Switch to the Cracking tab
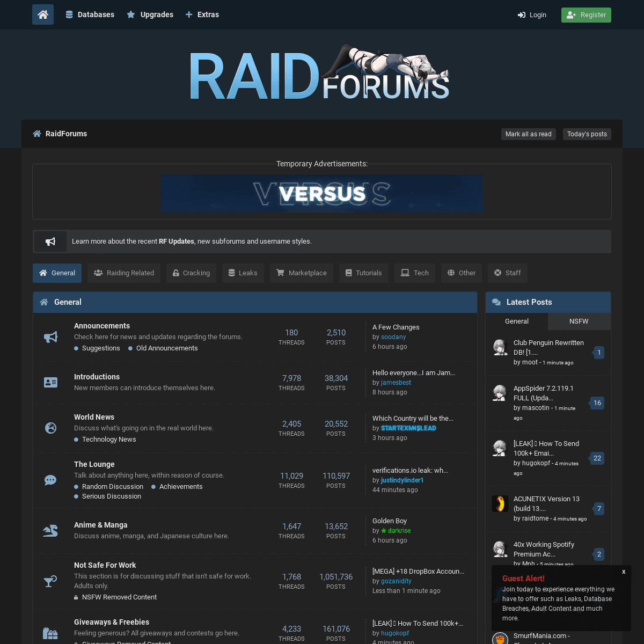The width and height of the screenshot is (644, 644). tap(191, 273)
